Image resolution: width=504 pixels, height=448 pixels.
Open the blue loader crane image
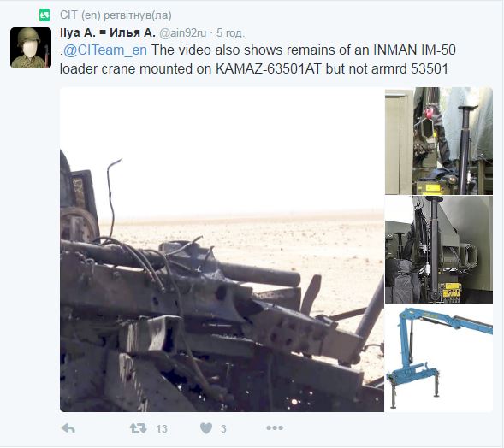point(439,358)
